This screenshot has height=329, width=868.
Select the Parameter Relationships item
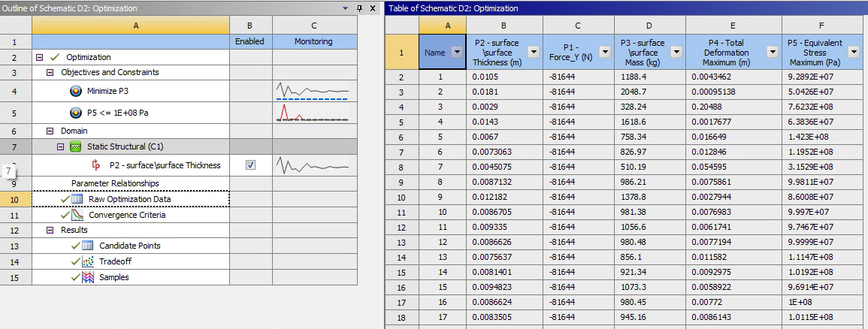click(x=115, y=183)
